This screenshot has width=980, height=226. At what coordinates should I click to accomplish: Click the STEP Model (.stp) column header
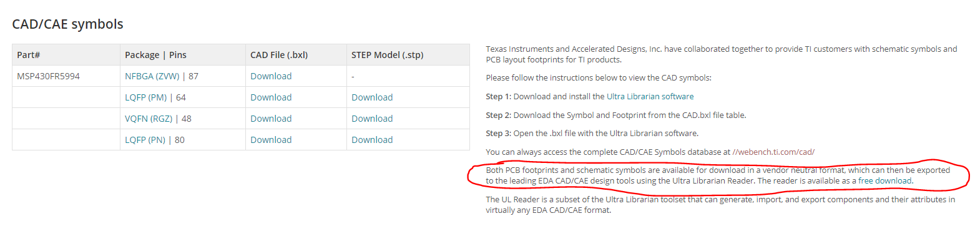(387, 55)
